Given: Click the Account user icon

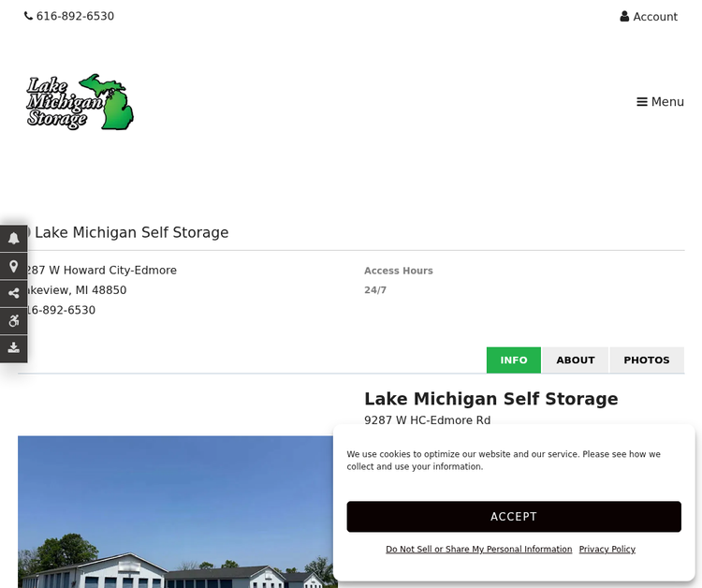Looking at the screenshot, I should coord(624,17).
